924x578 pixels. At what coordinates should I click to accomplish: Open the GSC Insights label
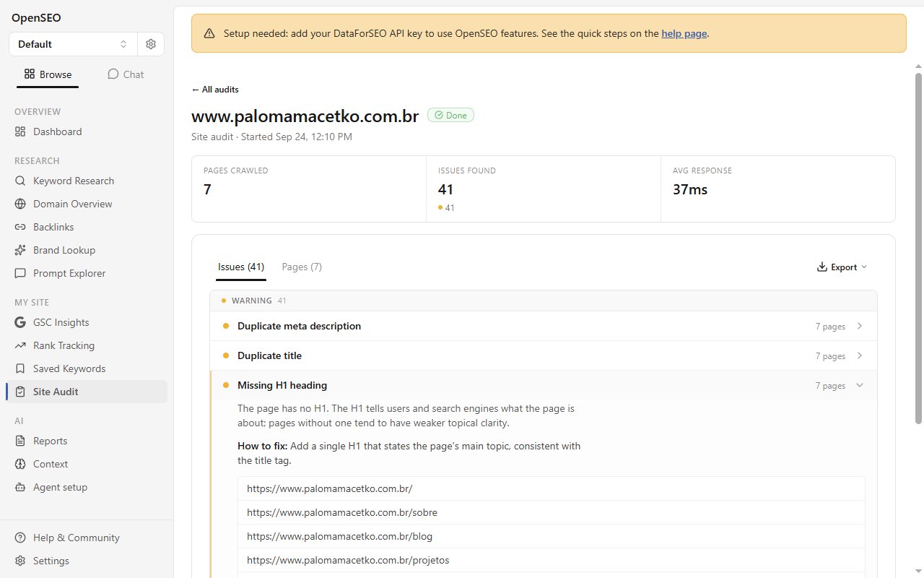pos(61,322)
